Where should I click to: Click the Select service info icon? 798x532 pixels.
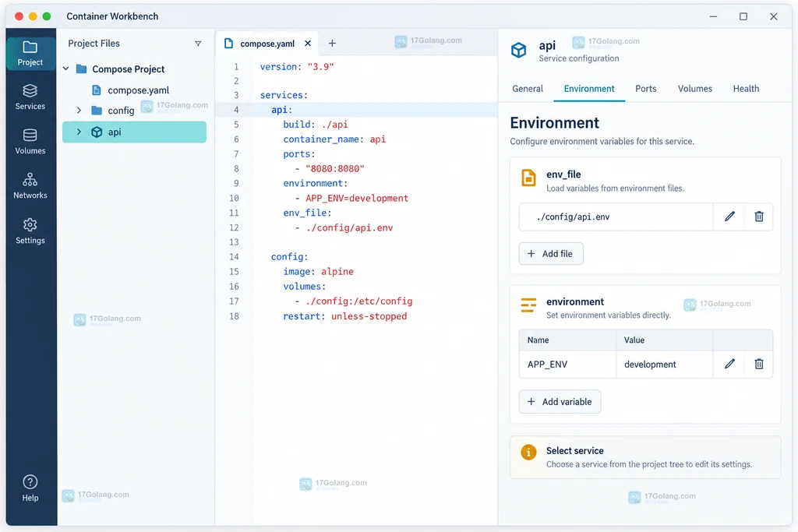pyautogui.click(x=528, y=452)
